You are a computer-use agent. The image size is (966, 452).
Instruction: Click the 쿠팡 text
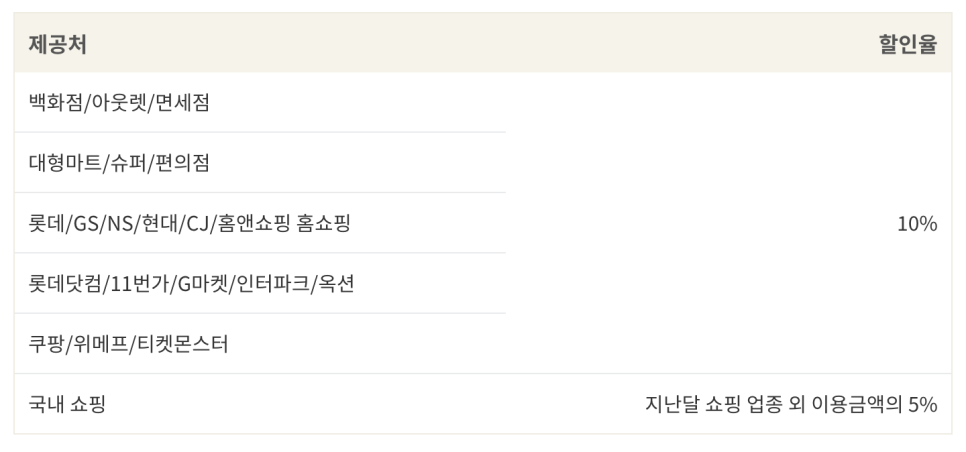[x=46, y=344]
